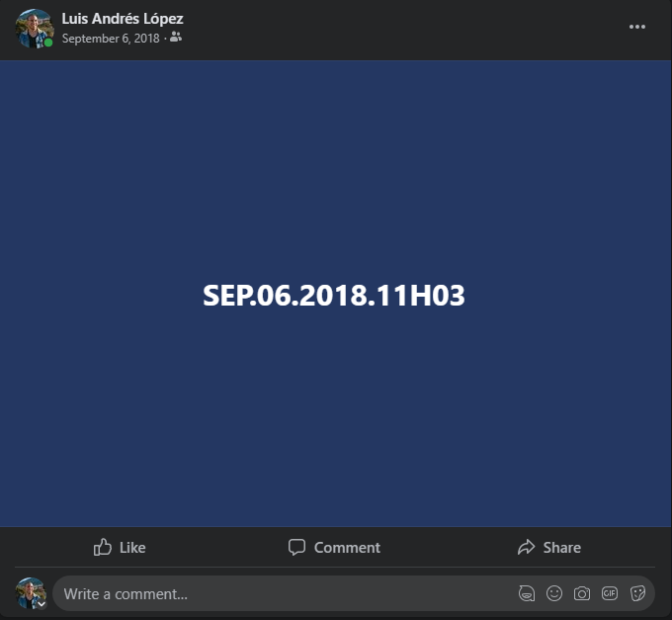The image size is (672, 620).
Task: Click the curved arrow share icon
Action: tap(527, 547)
